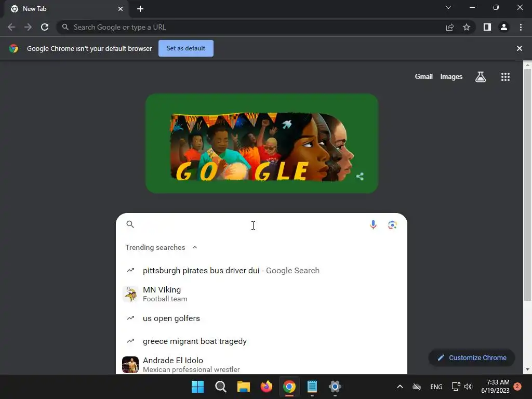Open the Windows Start menu

197,387
